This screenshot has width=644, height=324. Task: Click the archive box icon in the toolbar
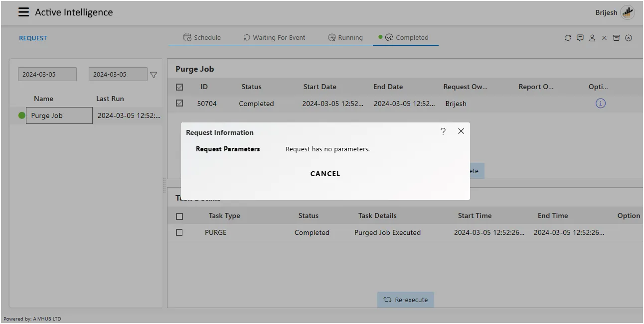pyautogui.click(x=616, y=38)
